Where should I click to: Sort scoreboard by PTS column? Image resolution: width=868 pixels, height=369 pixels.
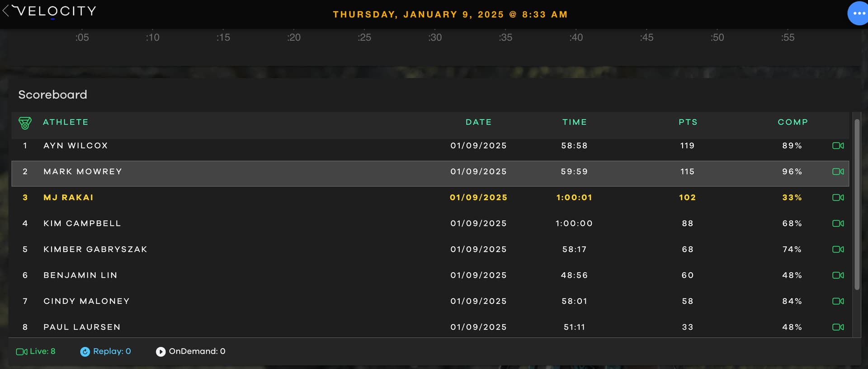pyautogui.click(x=688, y=122)
